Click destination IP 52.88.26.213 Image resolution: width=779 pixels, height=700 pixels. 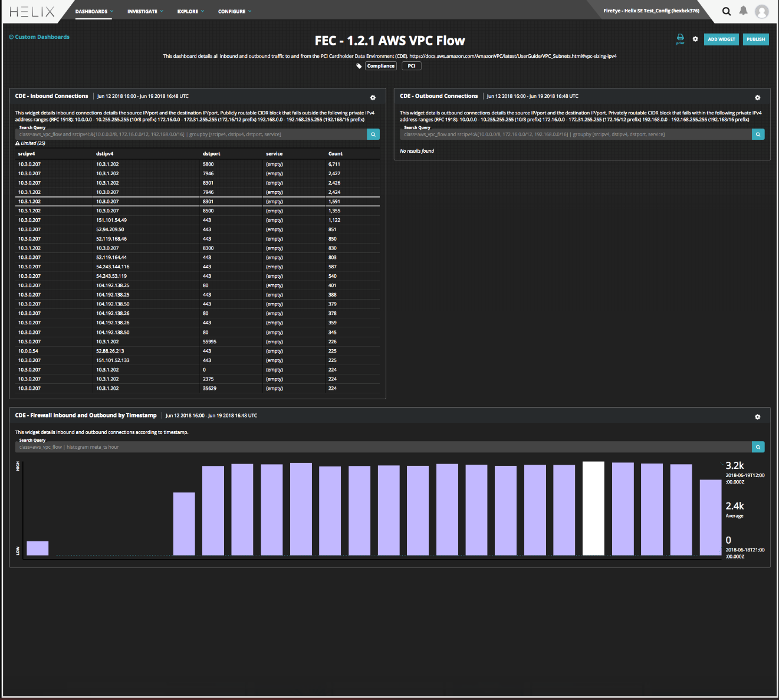coord(110,351)
